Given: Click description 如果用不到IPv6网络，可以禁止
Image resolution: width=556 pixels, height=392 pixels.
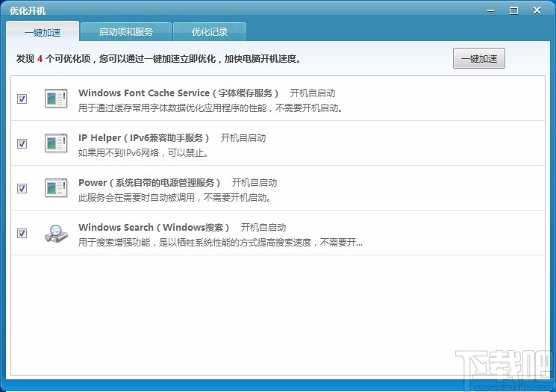Looking at the screenshot, I should 143,153.
